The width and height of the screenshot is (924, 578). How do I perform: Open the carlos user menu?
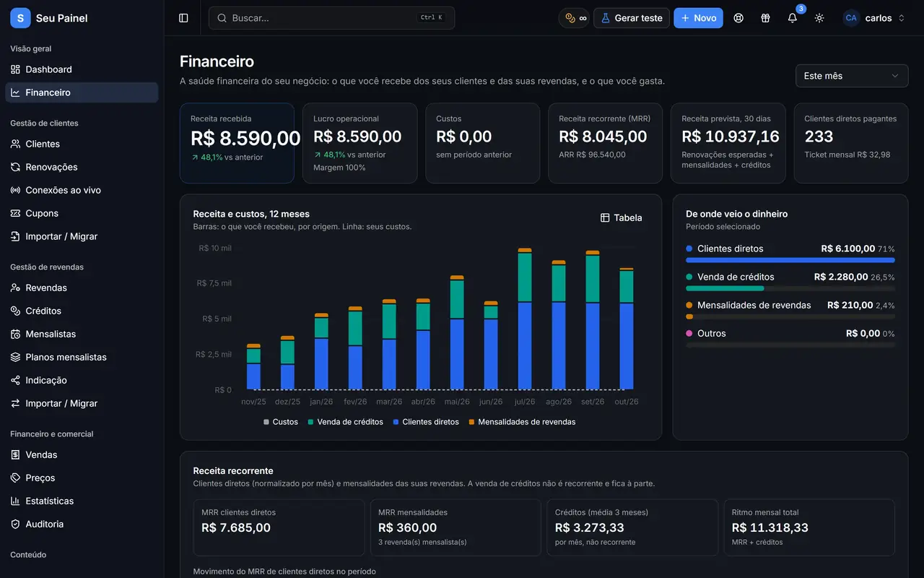pos(874,18)
